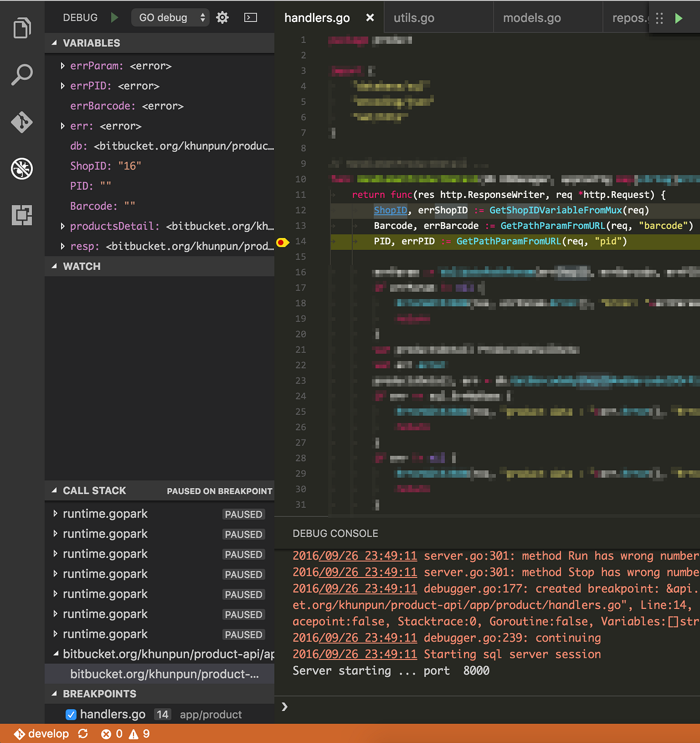This screenshot has height=743, width=700.
Task: Switch to the utils.go tab
Action: click(413, 17)
